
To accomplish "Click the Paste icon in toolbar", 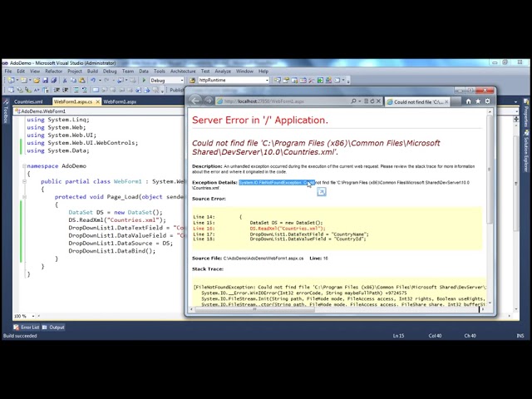I will click(81, 81).
